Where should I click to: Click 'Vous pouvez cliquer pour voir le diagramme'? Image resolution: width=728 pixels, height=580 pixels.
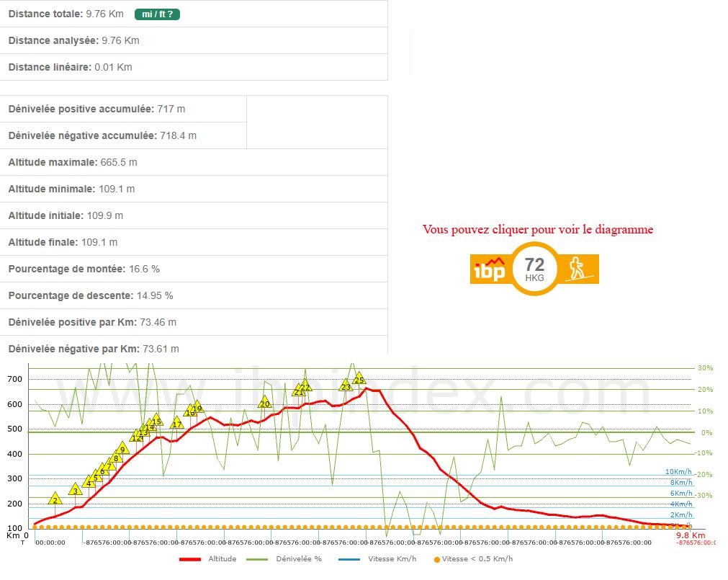pos(538,230)
